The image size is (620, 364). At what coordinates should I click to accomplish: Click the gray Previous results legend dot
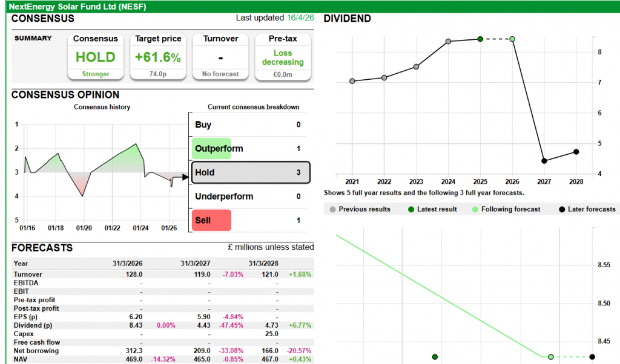(331, 209)
